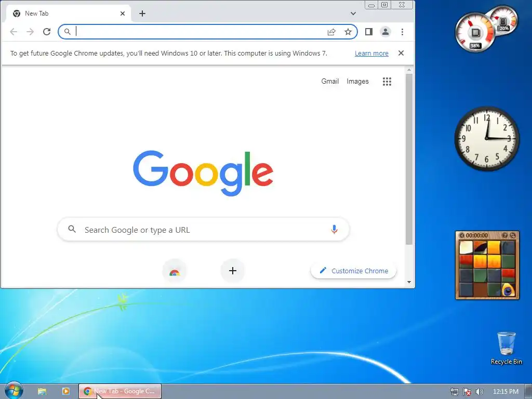The height and width of the screenshot is (399, 532).
Task: Click the forward navigation arrow
Action: coord(30,32)
